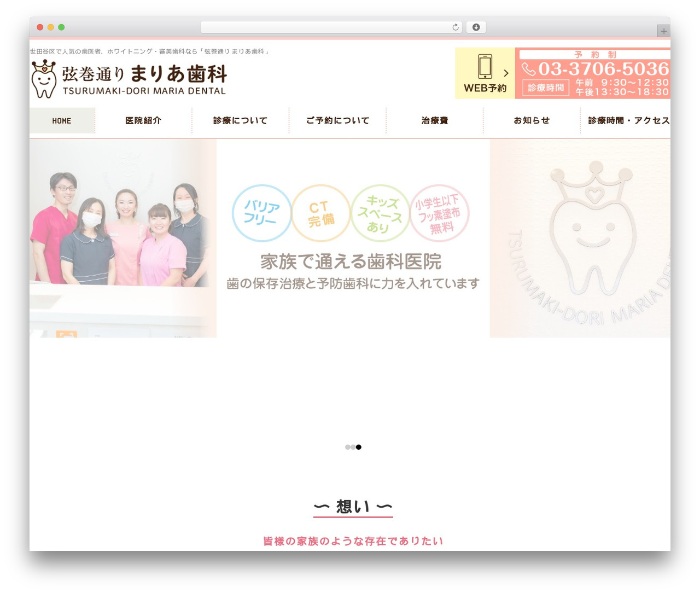Click the 歯の保存治療と予防歯科 subheading
This screenshot has height=593, width=700.
pos(353,283)
